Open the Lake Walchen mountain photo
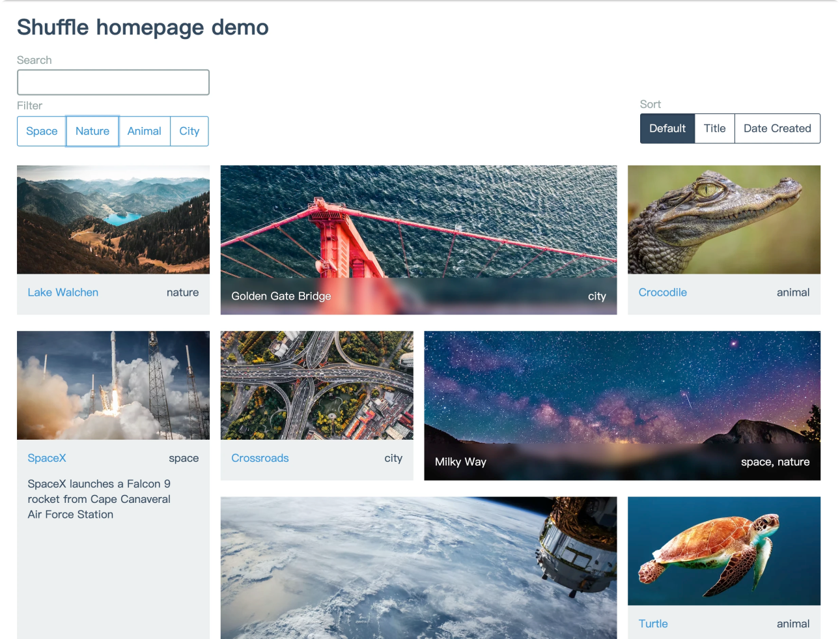 [x=113, y=220]
